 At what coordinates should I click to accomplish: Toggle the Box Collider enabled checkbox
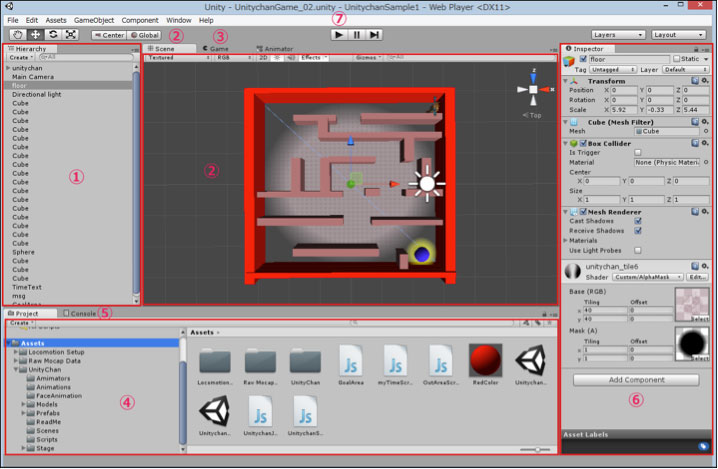(x=583, y=143)
